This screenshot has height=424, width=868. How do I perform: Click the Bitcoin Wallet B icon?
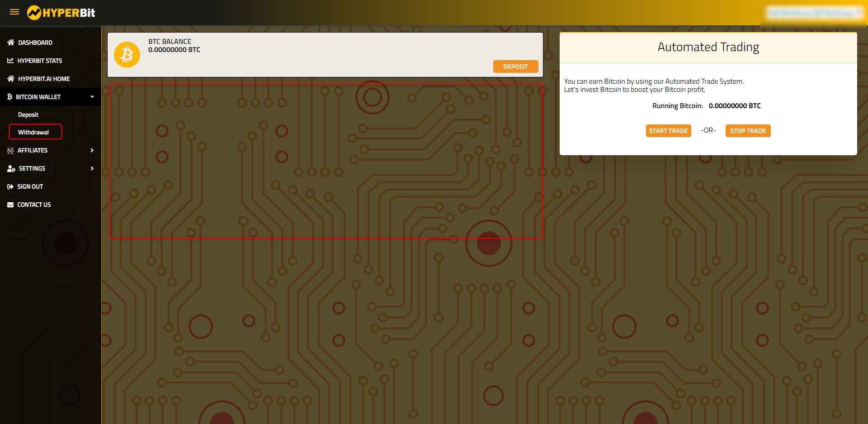point(9,97)
